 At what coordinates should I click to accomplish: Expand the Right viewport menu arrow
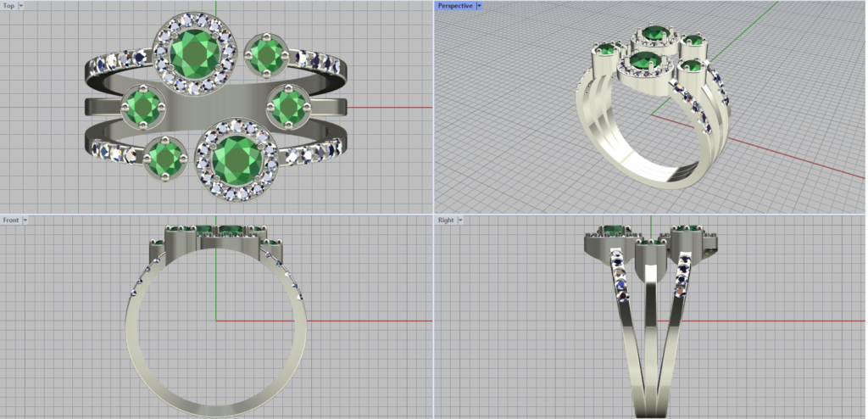coord(461,220)
